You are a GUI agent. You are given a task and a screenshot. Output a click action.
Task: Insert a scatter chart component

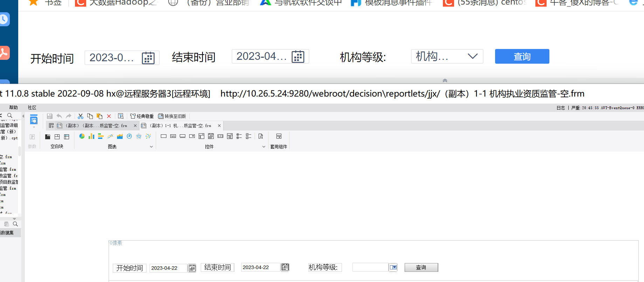148,136
